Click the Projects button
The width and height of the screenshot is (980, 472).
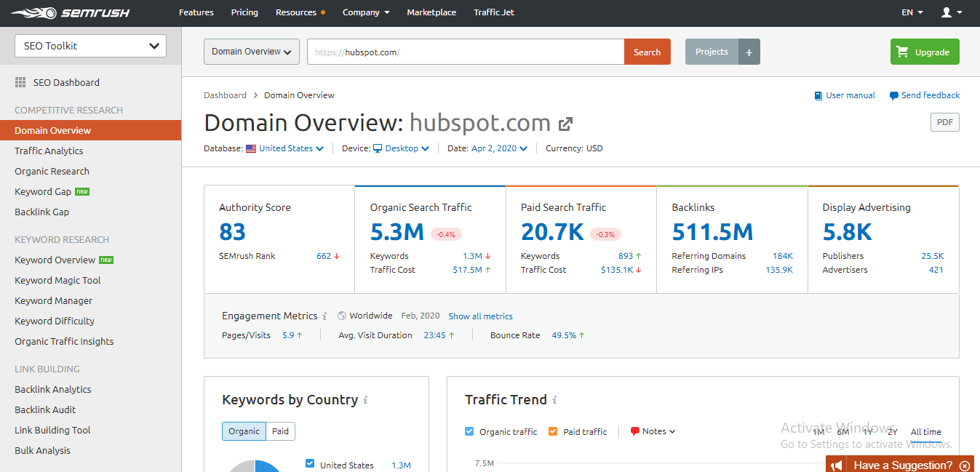click(712, 52)
